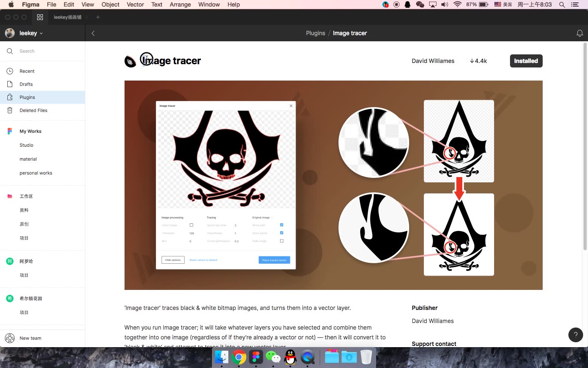
Task: Open Finder from the Dock
Action: (x=222, y=357)
